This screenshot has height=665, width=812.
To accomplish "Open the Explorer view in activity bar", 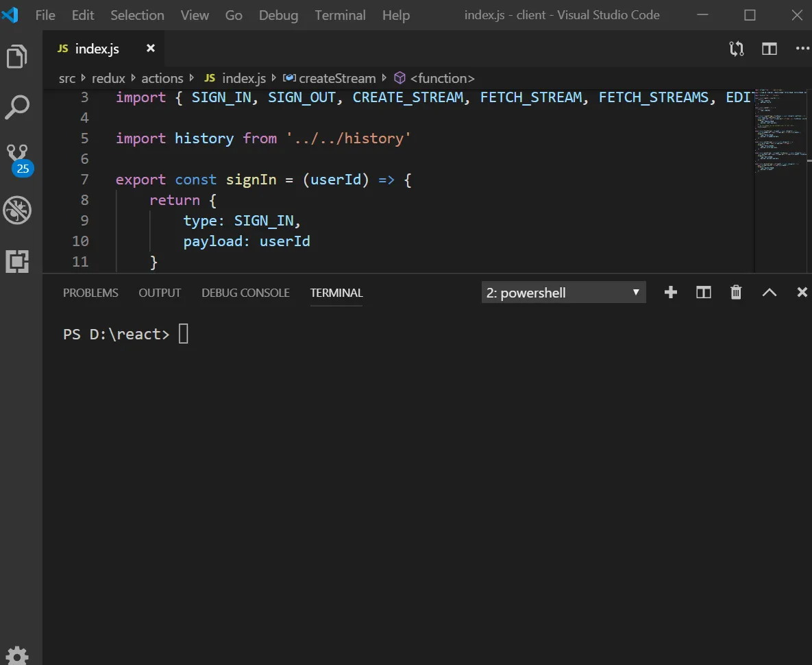I will [x=17, y=56].
